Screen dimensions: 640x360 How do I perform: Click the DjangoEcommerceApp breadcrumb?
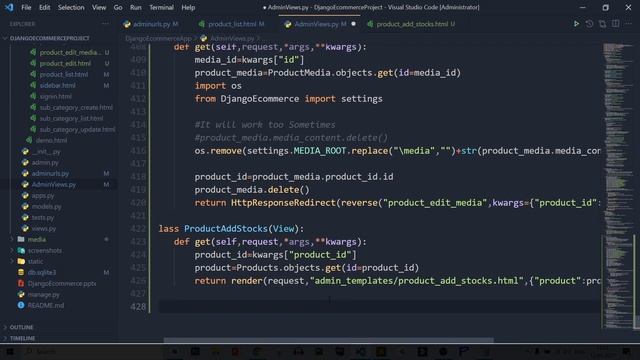pyautogui.click(x=158, y=38)
